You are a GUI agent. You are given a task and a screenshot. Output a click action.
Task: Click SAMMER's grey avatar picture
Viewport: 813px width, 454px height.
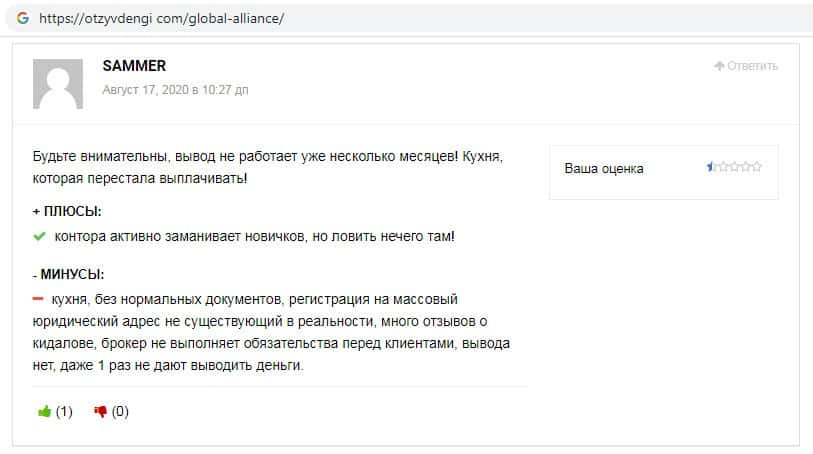tap(58, 83)
